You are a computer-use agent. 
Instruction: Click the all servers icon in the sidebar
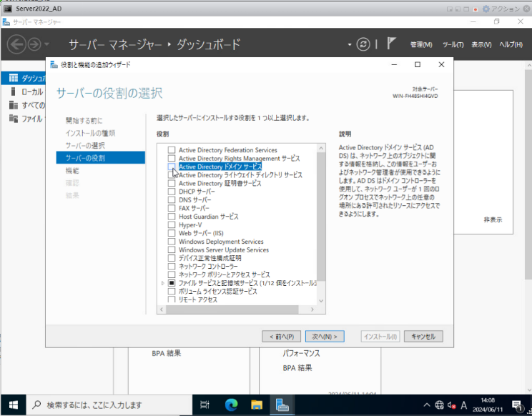pos(14,105)
